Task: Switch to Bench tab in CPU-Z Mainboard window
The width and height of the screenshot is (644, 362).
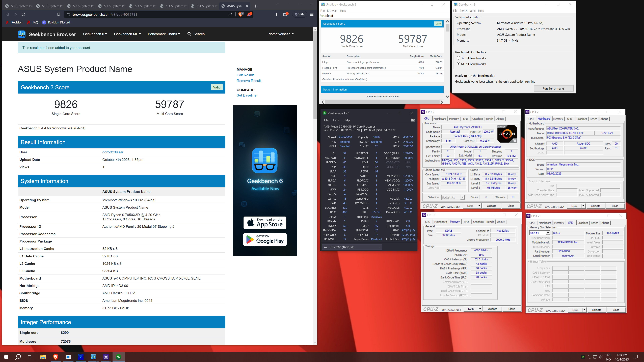Action: [593, 119]
